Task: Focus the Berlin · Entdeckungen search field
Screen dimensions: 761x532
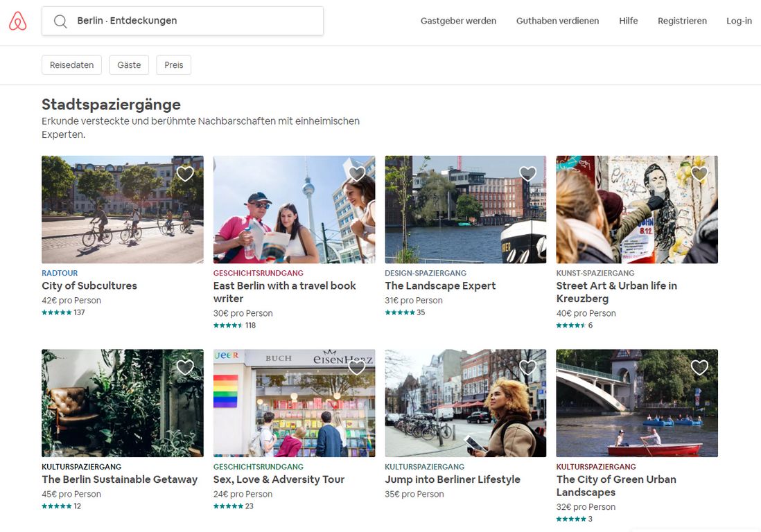Action: pyautogui.click(x=194, y=21)
